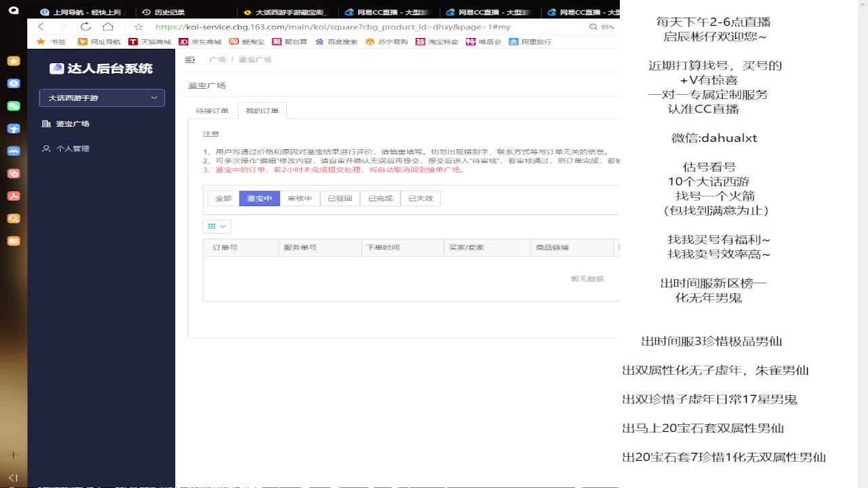This screenshot has height=488, width=868.
Task: Toggle the admin menu with the hamburger icon
Action: (x=190, y=60)
